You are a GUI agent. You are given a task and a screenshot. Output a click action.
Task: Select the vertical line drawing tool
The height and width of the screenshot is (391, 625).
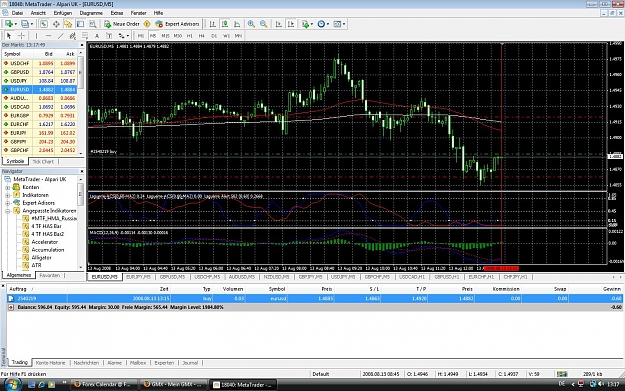pyautogui.click(x=36, y=36)
